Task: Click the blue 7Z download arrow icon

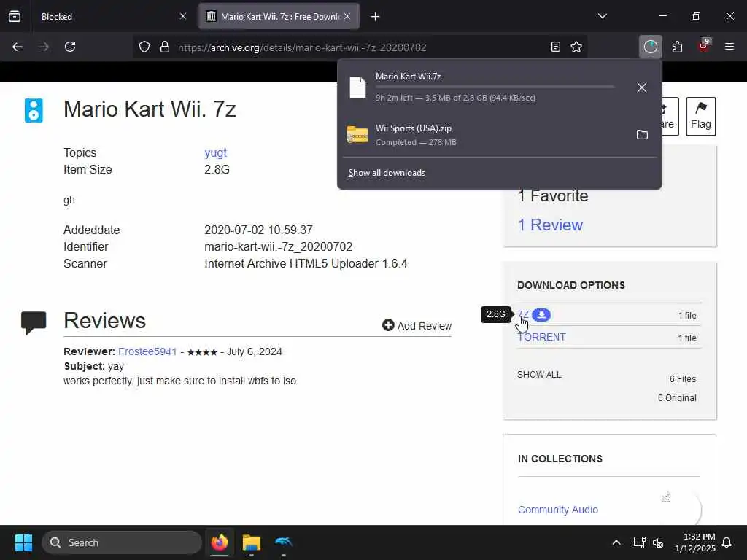Action: point(541,315)
